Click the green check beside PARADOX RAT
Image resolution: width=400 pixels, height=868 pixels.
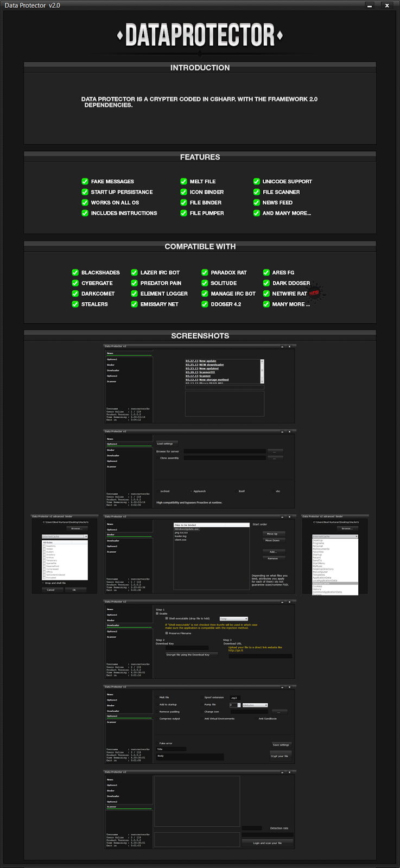pos(205,272)
